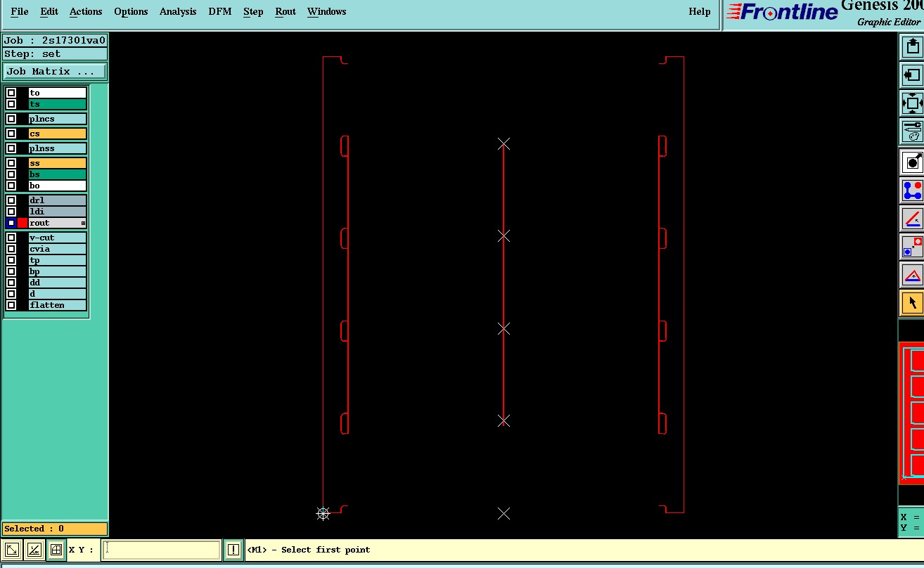Open the Rout menu
Viewport: 924px width, 568px height.
(285, 11)
